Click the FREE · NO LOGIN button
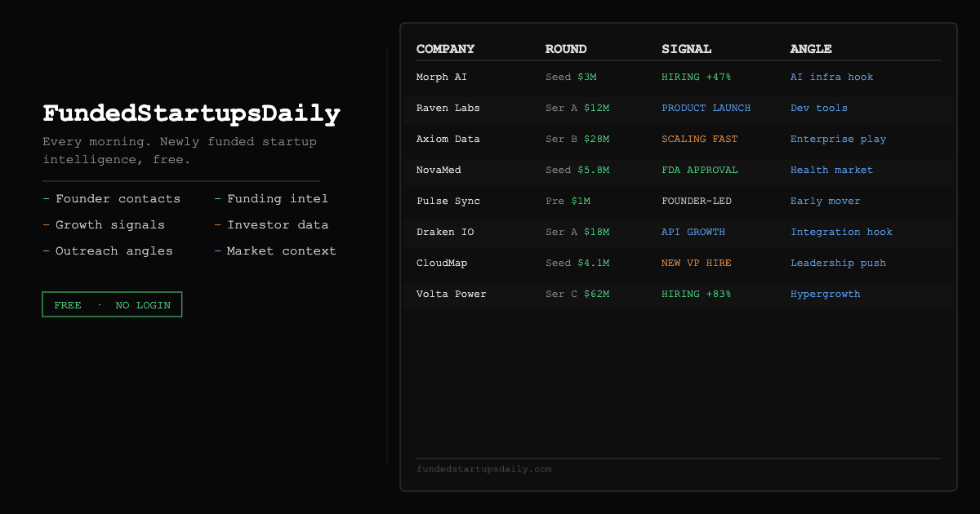 (112, 304)
